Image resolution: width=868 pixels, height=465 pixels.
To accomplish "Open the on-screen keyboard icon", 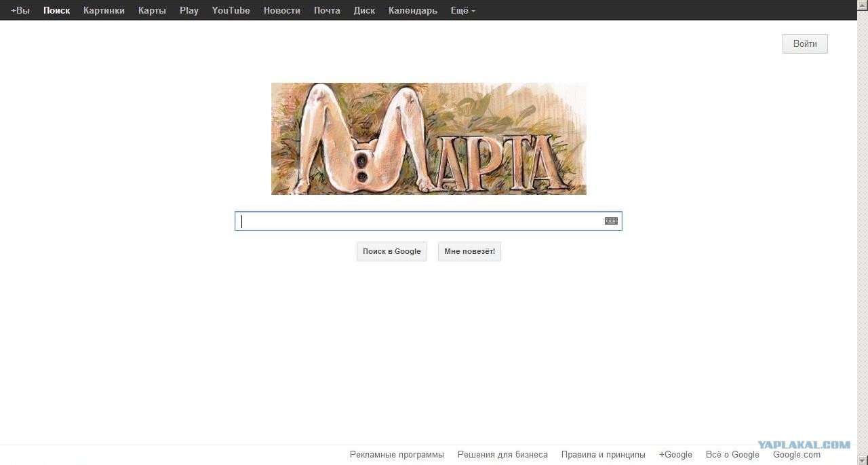I will click(611, 221).
